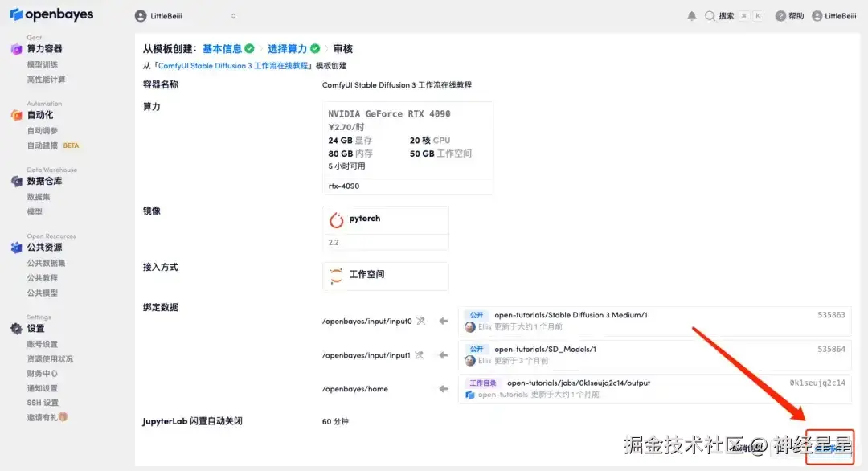Click the unlink icon next to /openbayes/input/input0

[x=420, y=321]
